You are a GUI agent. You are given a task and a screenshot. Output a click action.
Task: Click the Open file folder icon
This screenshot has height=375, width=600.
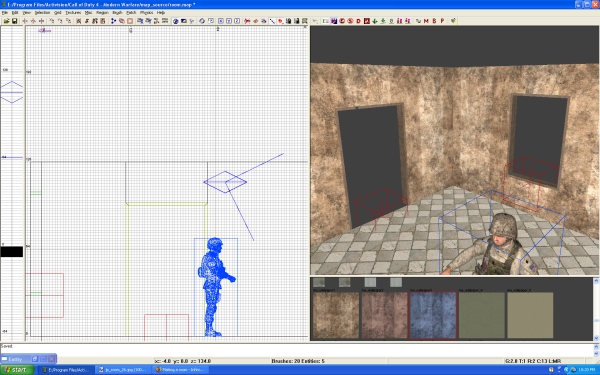point(6,21)
